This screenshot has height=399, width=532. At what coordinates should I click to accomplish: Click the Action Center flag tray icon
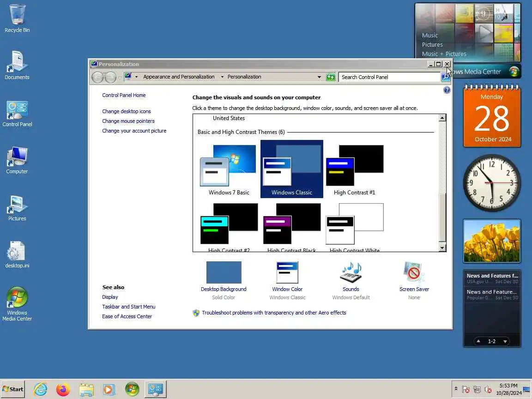tap(466, 389)
